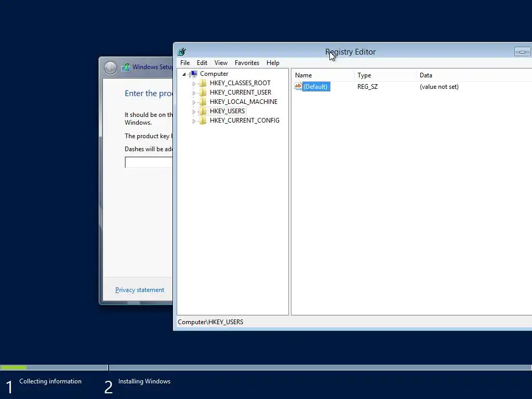Screen dimensions: 532x399
Task: Select the HKEY_CURRENT_CONFIG label
Action: click(245, 121)
